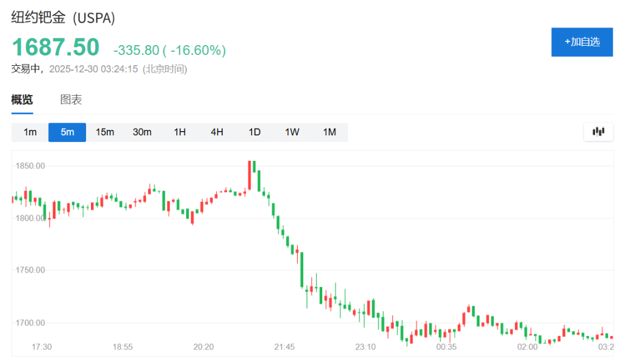This screenshot has width=625, height=364.
Task: Choose the 1H interval
Action: click(x=179, y=132)
